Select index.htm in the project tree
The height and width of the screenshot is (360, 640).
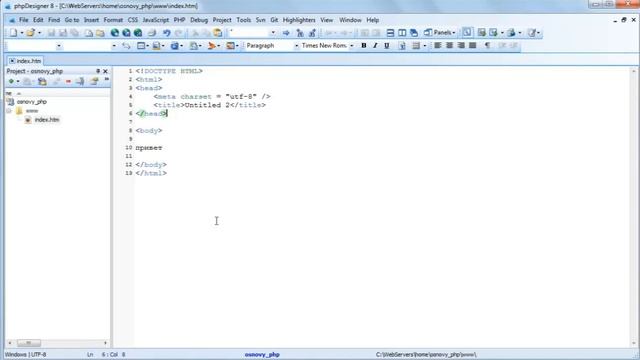click(47, 120)
